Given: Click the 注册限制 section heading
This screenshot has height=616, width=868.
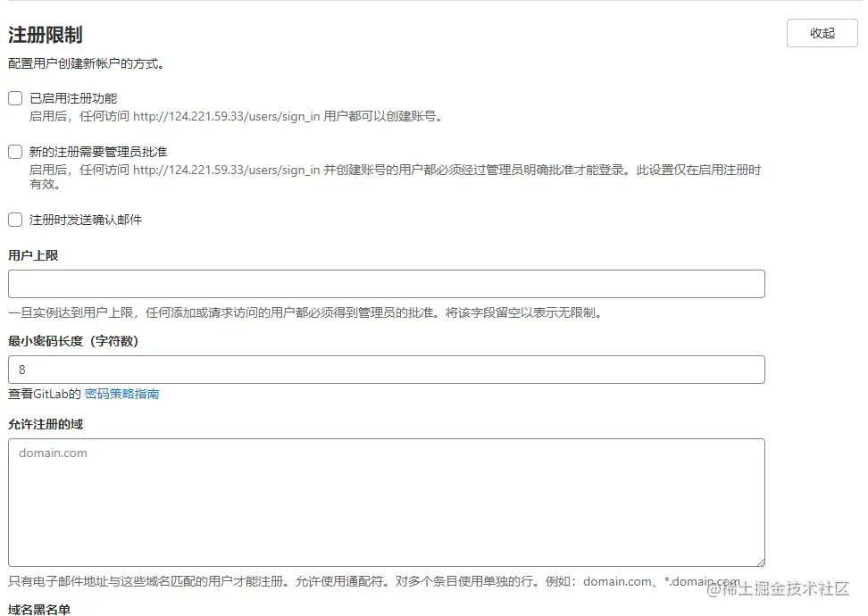Looking at the screenshot, I should (x=46, y=35).
